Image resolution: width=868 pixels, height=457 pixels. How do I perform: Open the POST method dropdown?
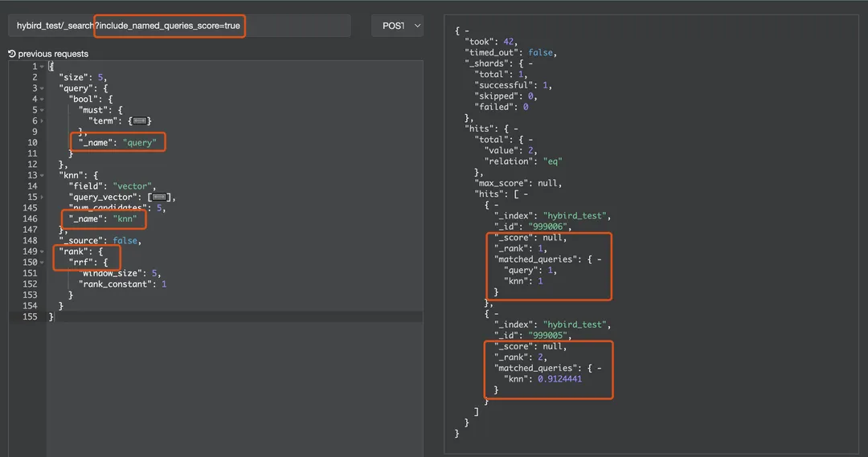pos(397,26)
